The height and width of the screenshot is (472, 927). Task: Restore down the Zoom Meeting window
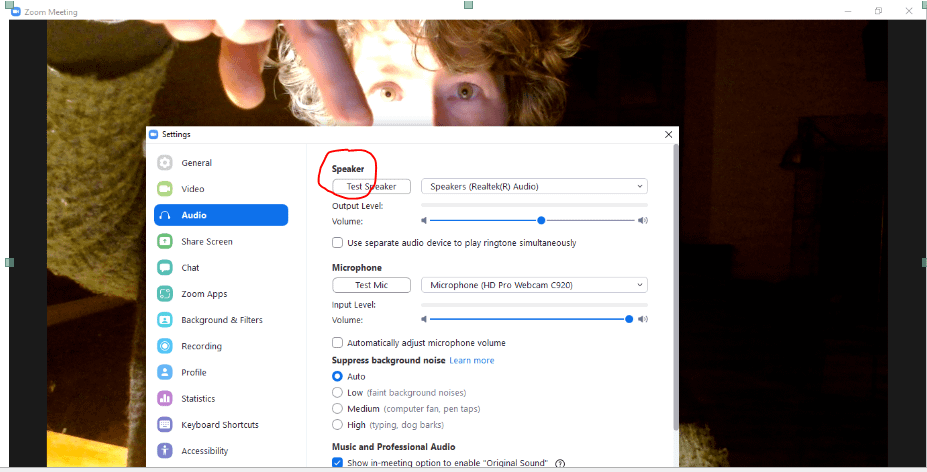point(879,11)
